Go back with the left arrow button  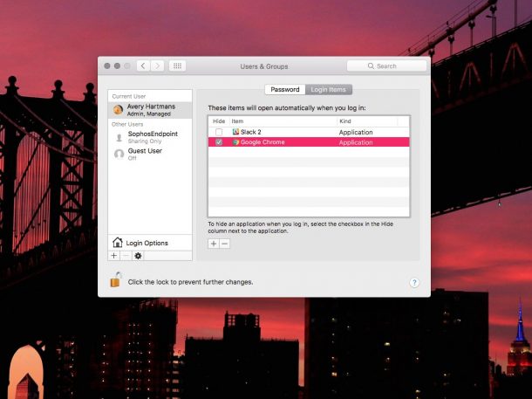tap(142, 65)
